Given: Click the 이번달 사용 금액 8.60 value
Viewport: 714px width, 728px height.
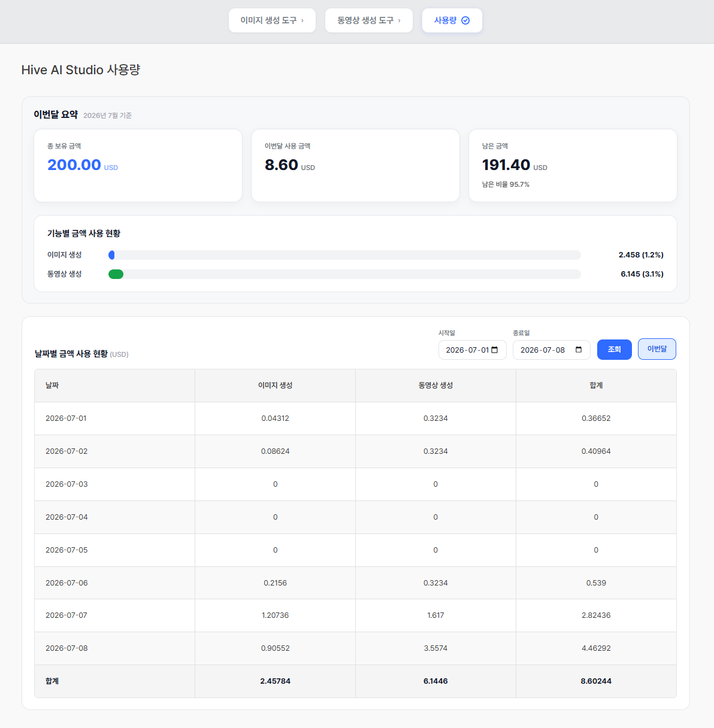Looking at the screenshot, I should click(x=282, y=165).
